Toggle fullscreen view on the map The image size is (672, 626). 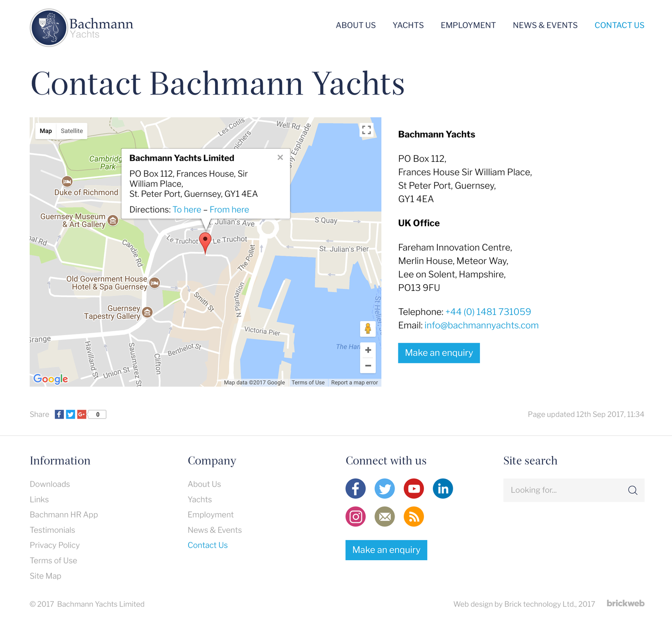[367, 130]
